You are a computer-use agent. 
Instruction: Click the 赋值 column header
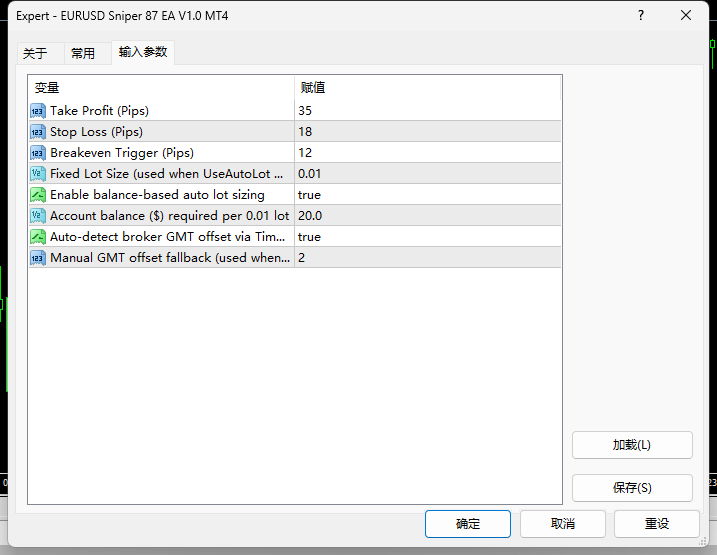tap(428, 88)
